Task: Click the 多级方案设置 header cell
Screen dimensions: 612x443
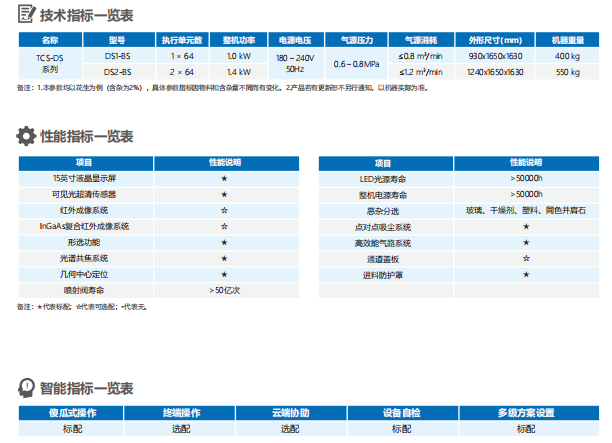Action: tap(525, 412)
